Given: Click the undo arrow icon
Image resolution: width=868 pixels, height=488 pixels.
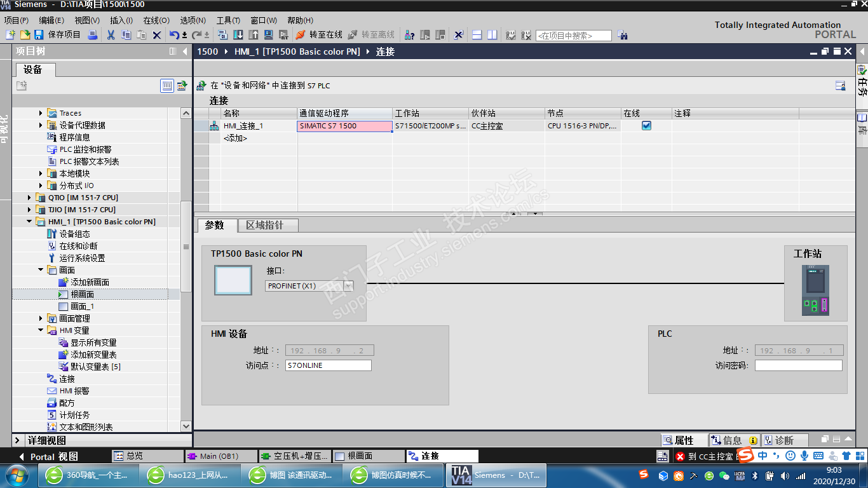Looking at the screenshot, I should [x=175, y=35].
